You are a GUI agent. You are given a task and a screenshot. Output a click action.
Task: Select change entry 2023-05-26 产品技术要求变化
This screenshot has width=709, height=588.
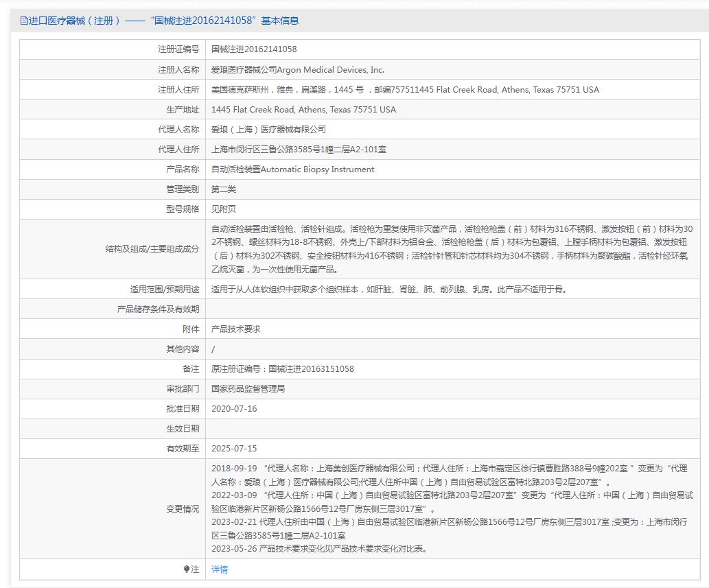320,549
